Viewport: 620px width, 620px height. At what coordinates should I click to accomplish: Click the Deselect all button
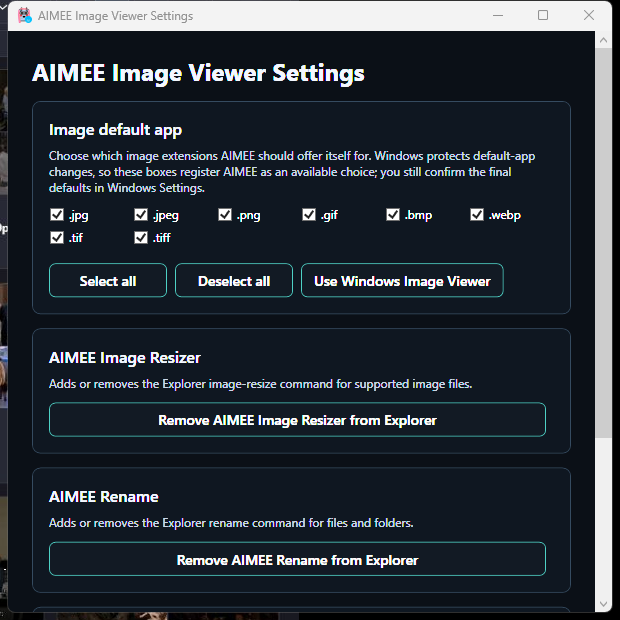click(234, 280)
